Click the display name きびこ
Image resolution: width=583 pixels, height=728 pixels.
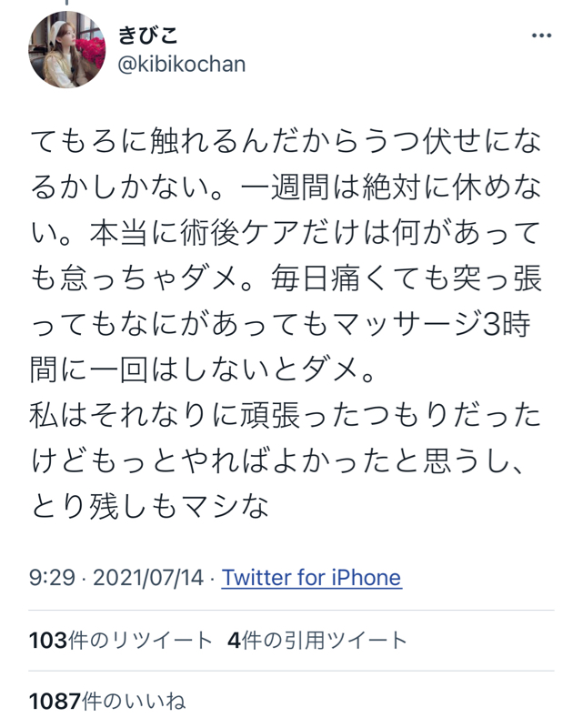pos(147,35)
